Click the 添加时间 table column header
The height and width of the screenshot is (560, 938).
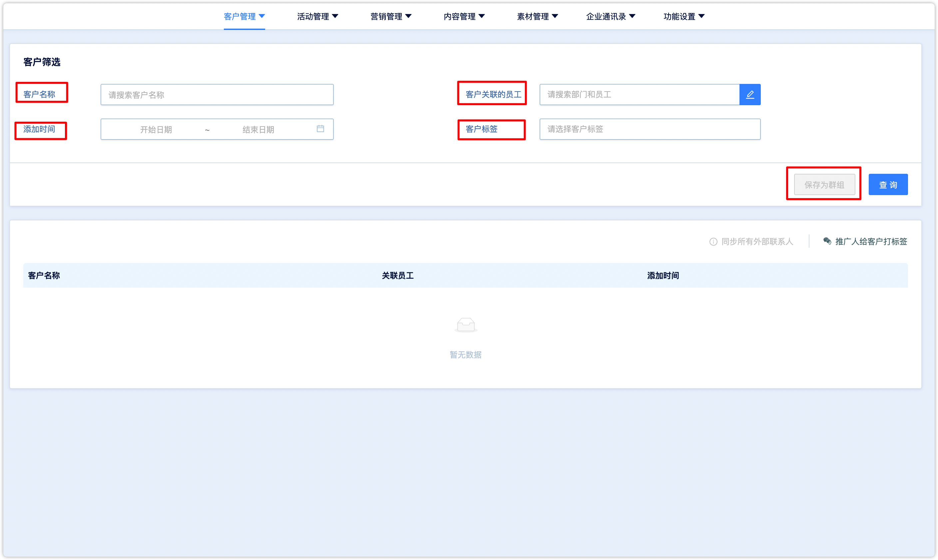(x=663, y=275)
